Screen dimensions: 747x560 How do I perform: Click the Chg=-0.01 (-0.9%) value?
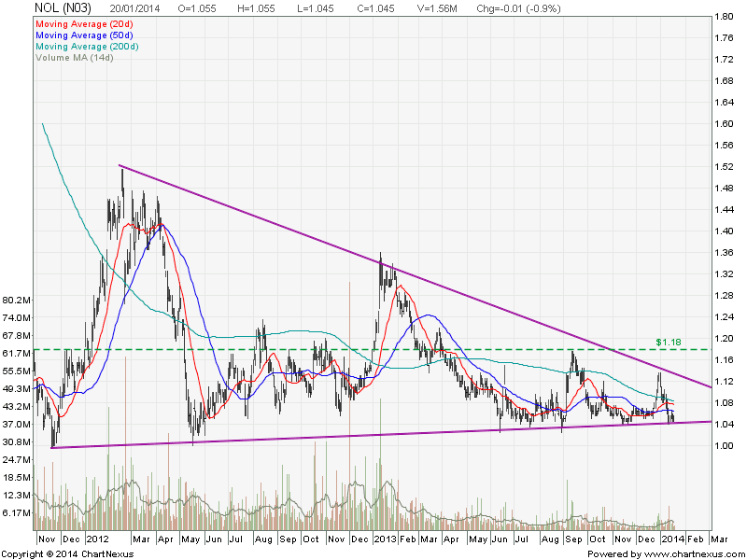point(518,8)
